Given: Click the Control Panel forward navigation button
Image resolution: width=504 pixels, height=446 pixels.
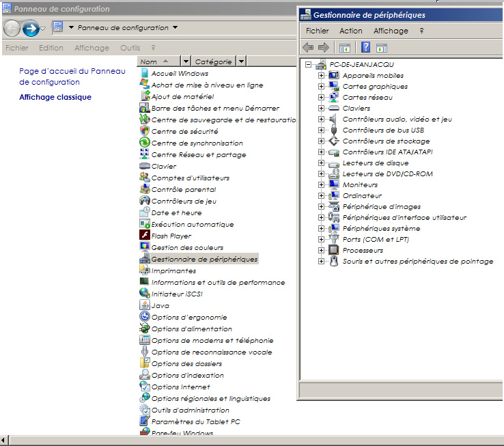Looking at the screenshot, I should [x=31, y=28].
